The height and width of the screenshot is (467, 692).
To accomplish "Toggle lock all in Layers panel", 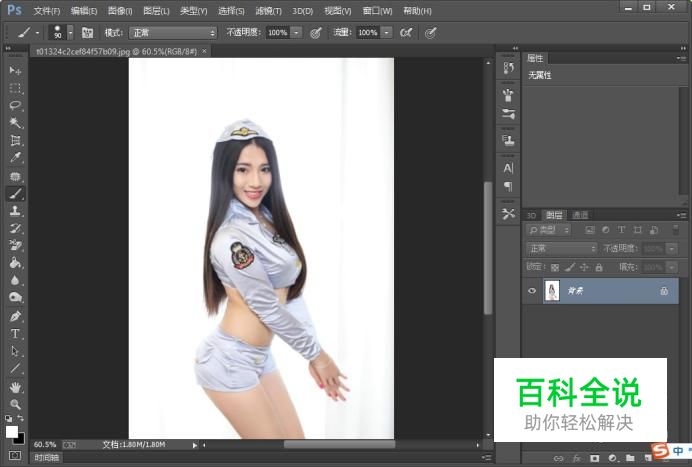I will (599, 267).
